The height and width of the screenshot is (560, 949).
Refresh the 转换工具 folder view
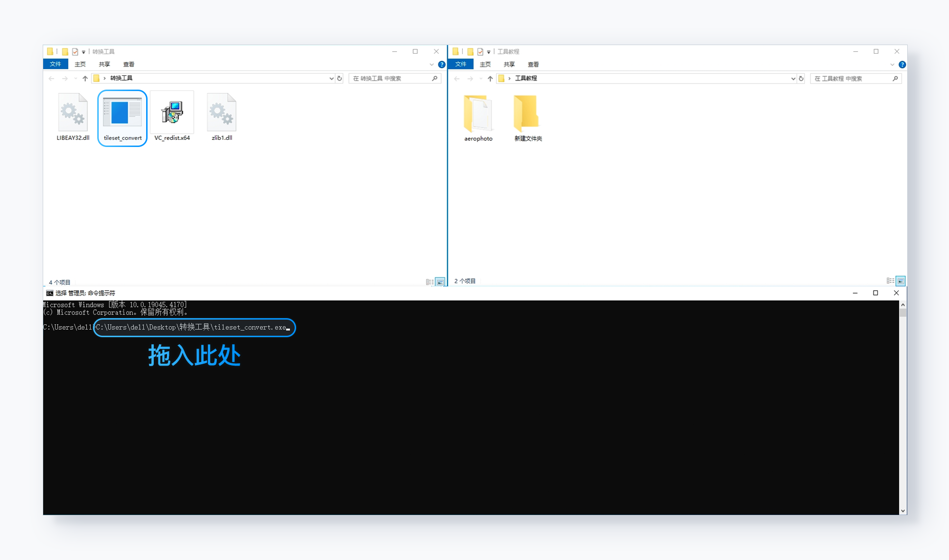(x=339, y=78)
